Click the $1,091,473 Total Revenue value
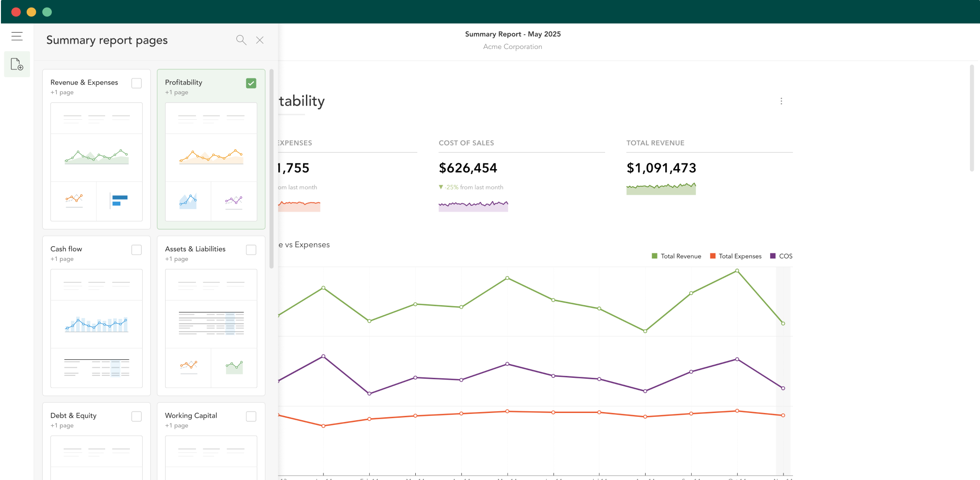 coord(661,168)
